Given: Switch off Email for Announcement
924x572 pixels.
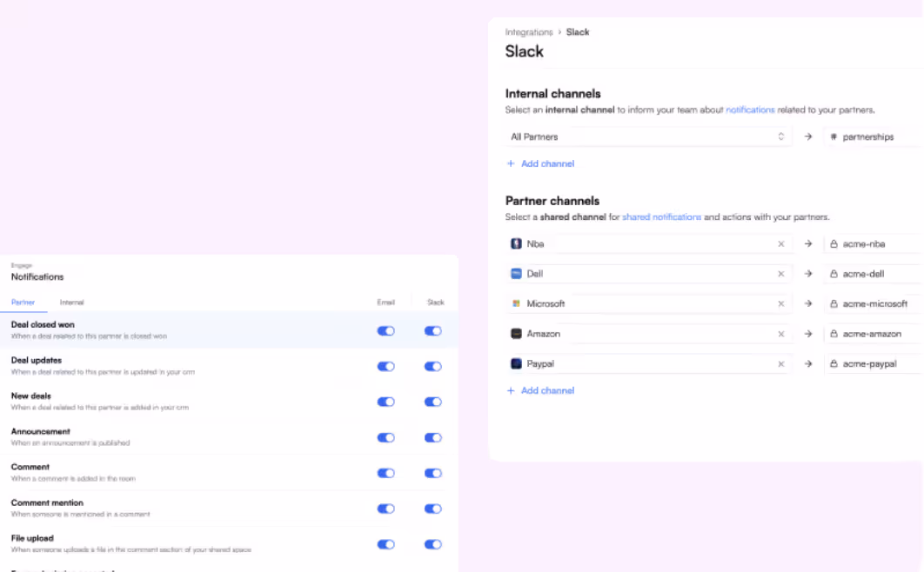Looking at the screenshot, I should tap(386, 438).
